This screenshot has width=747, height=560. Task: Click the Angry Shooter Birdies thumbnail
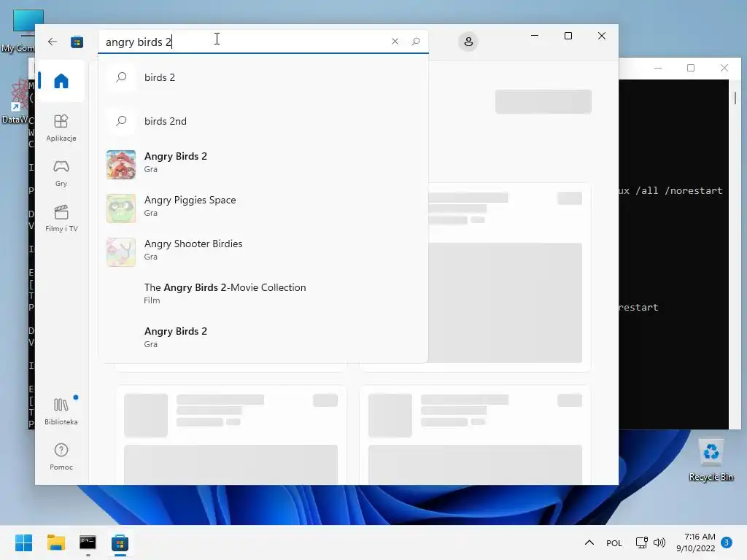click(x=121, y=252)
